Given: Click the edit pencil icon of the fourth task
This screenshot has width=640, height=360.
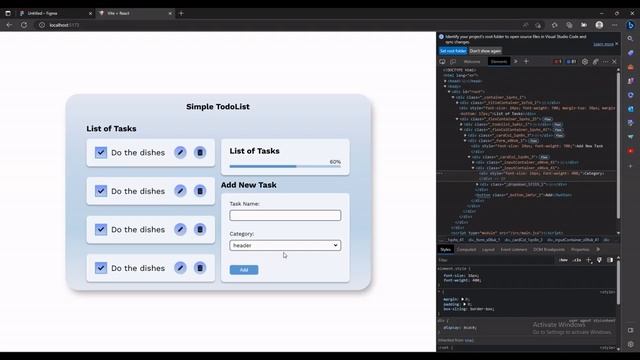Looking at the screenshot, I should (180, 268).
